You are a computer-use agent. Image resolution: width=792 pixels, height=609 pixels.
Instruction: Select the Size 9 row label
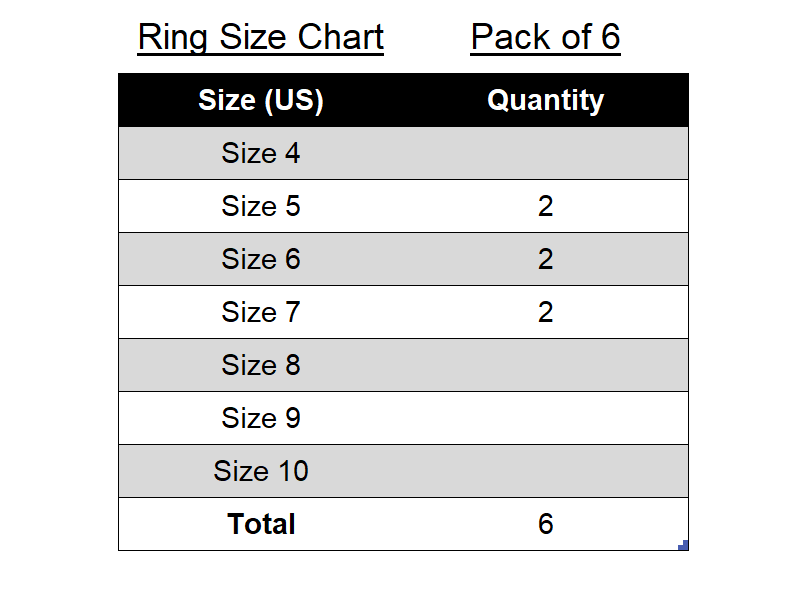pyautogui.click(x=261, y=419)
